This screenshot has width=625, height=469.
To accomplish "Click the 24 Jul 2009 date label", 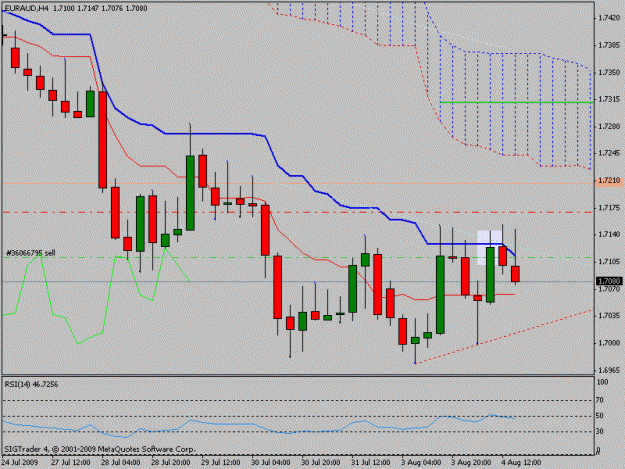I will tap(20, 463).
